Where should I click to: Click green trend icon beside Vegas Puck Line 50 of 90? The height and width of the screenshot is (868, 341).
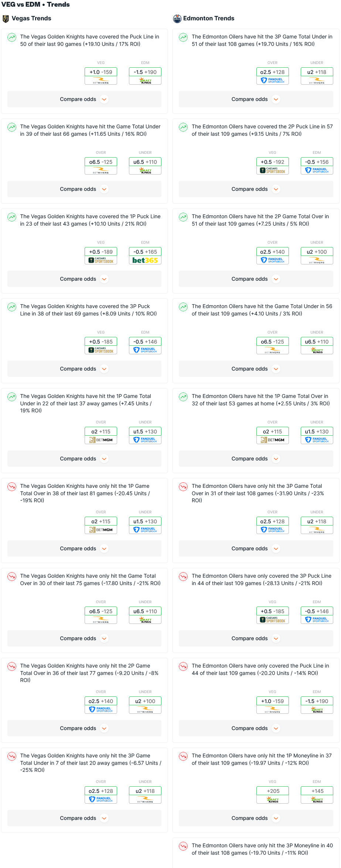point(12,37)
